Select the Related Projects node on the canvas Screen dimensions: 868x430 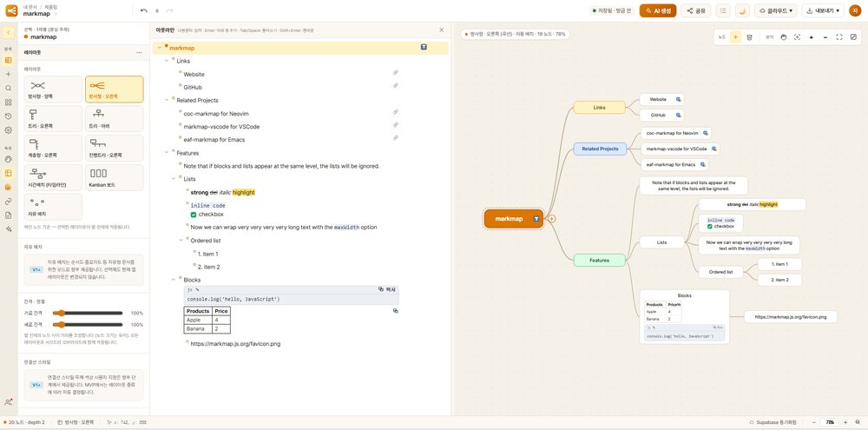coord(600,149)
